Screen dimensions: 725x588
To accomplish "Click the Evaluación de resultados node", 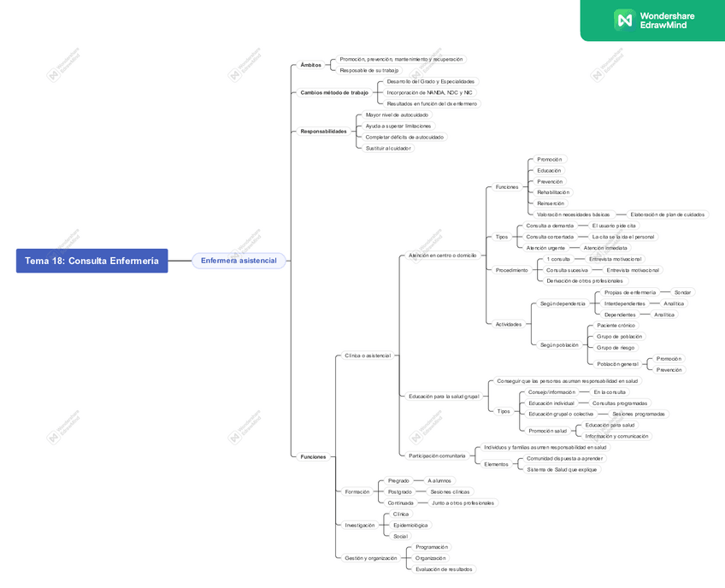I will [443, 569].
